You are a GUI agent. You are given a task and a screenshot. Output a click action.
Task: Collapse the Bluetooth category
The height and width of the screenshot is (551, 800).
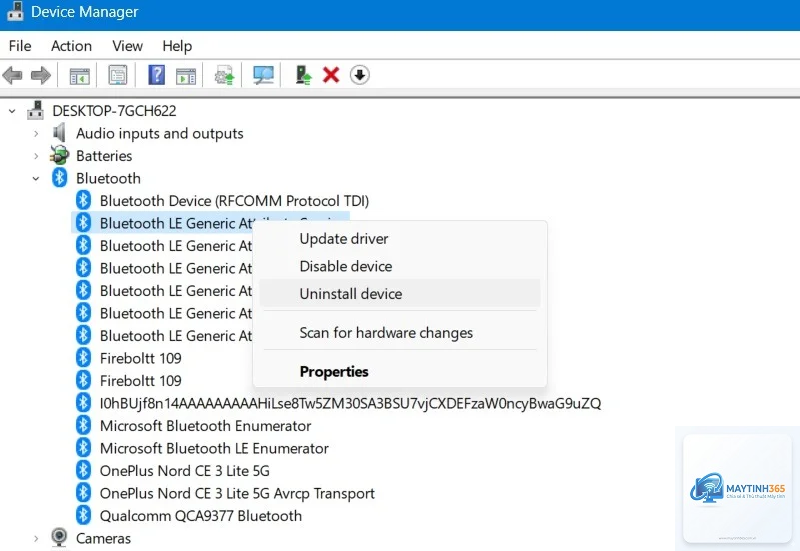pos(36,179)
